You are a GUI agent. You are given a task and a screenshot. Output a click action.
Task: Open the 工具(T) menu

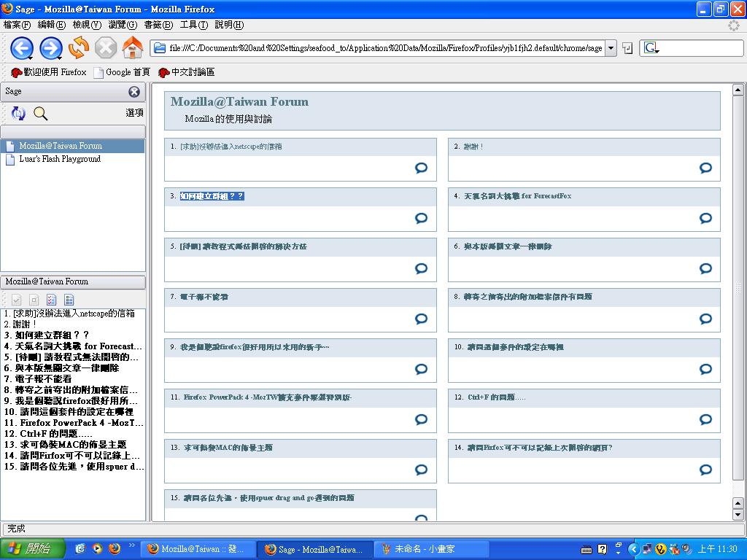[193, 25]
